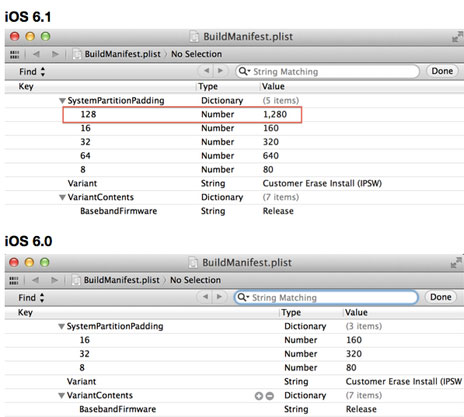Focus String Matching search field in iOS 6.1 window

click(x=328, y=71)
